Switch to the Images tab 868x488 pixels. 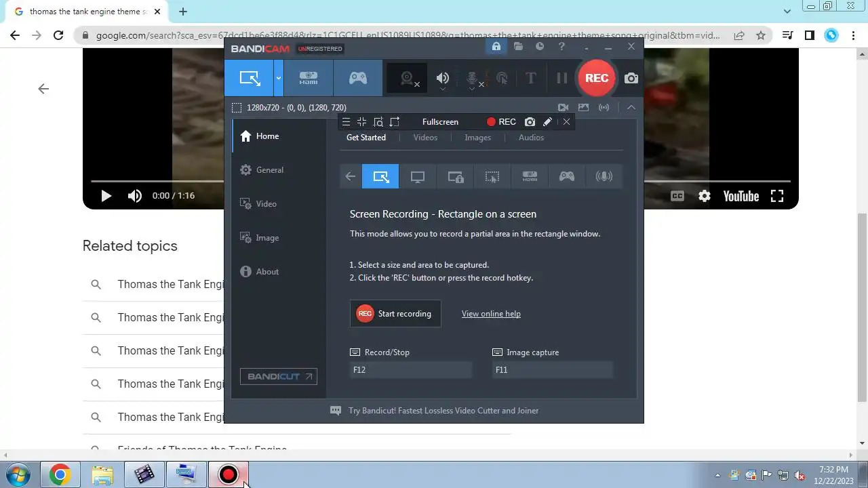pyautogui.click(x=477, y=138)
